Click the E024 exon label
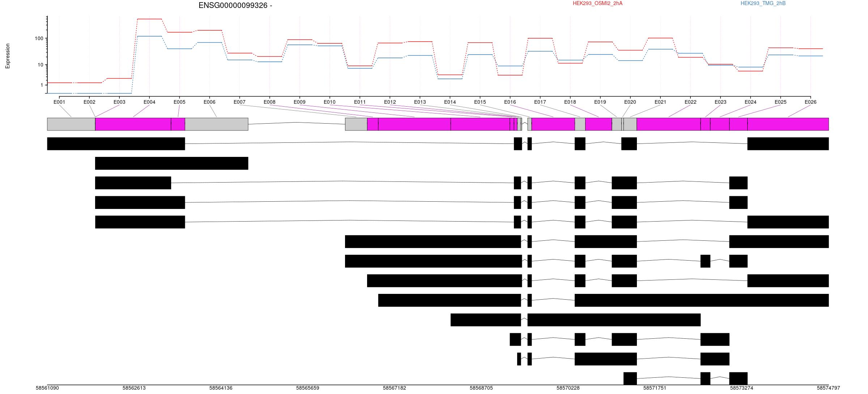This screenshot has height=394, width=868. [750, 102]
